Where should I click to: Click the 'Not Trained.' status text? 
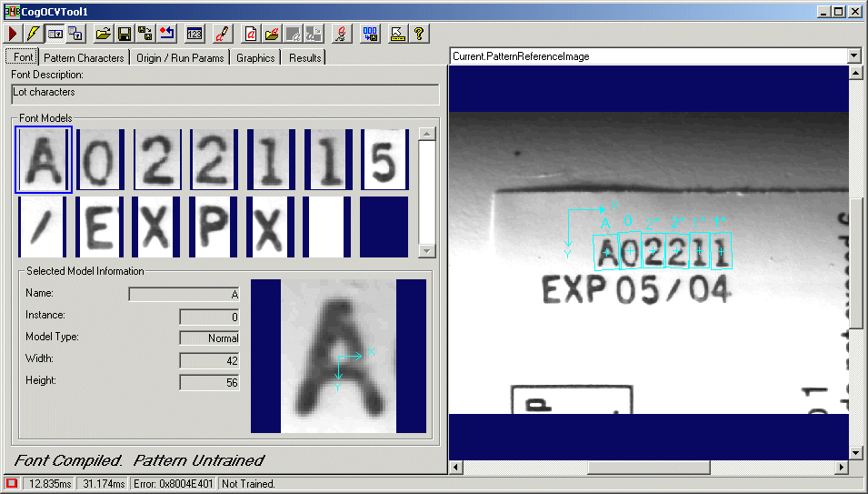click(x=248, y=484)
